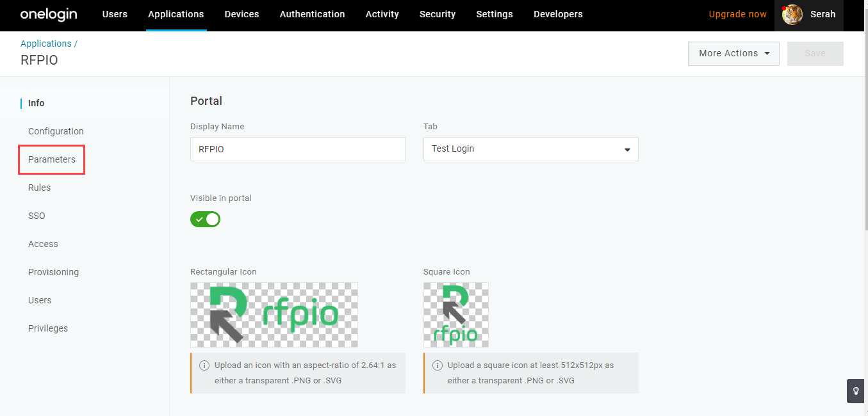Click the Portal section heading

point(206,101)
